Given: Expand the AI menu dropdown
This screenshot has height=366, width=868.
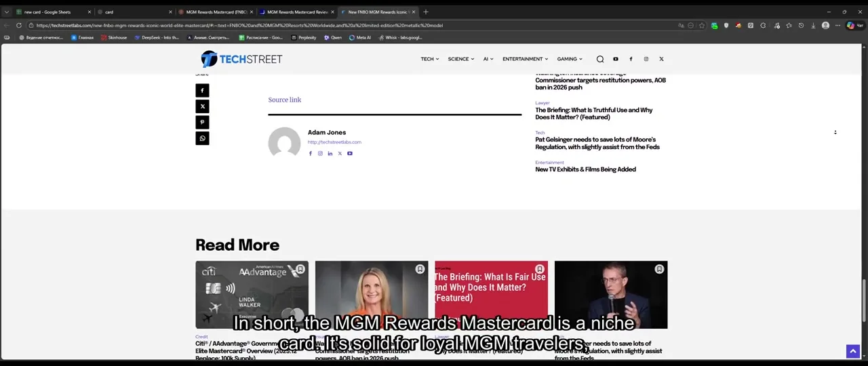Looking at the screenshot, I should click(488, 59).
